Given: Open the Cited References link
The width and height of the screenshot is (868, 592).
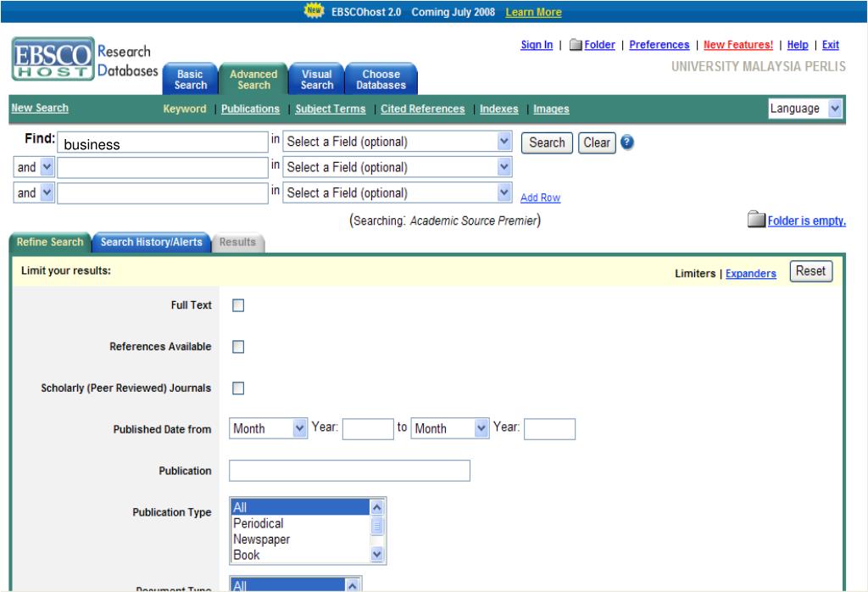Looking at the screenshot, I should [422, 109].
